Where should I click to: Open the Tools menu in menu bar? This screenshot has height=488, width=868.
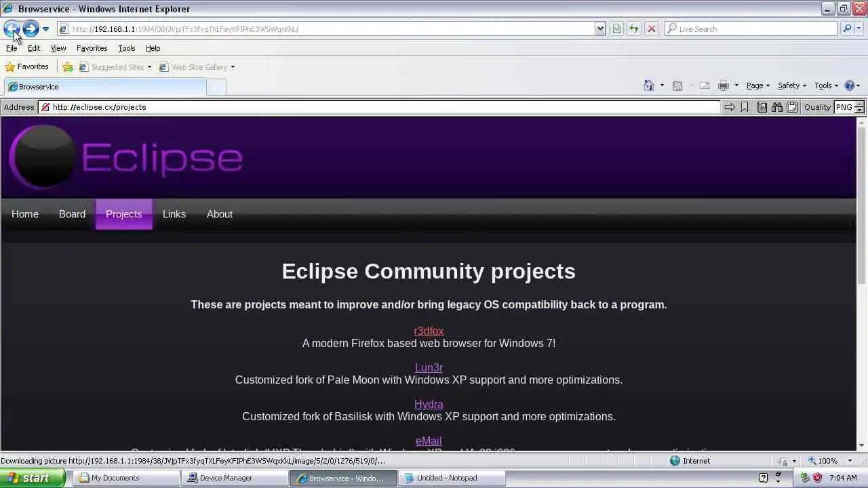(x=126, y=48)
